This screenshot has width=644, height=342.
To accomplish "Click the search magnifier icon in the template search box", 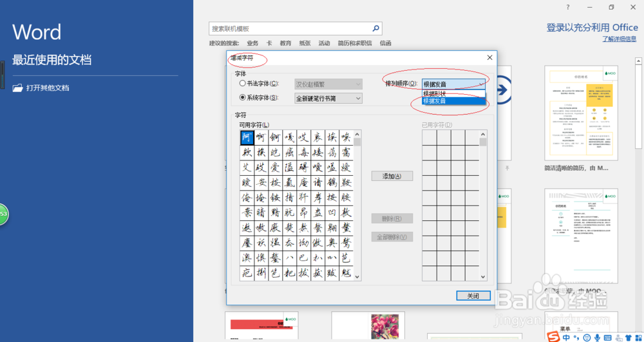I will click(375, 29).
